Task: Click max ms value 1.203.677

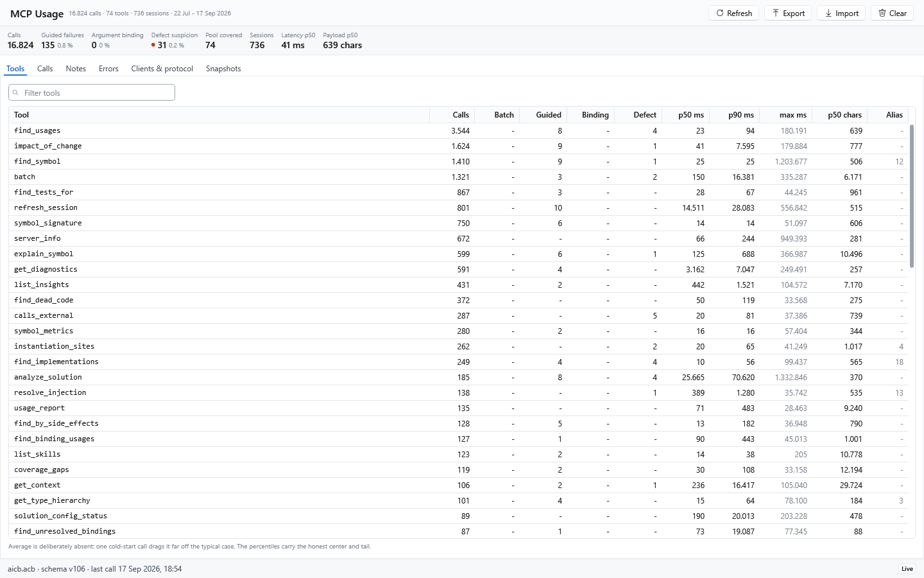Action: click(791, 161)
